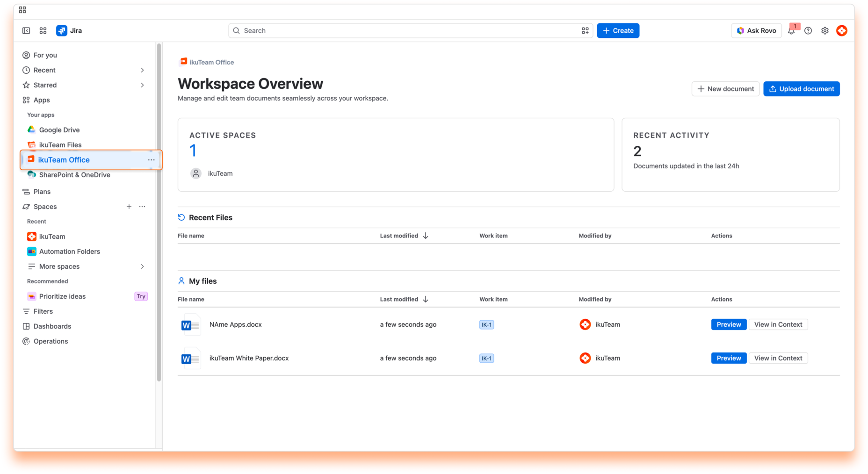The width and height of the screenshot is (868, 474).
Task: Click the Recent label in sidebar top section
Action: tap(44, 70)
